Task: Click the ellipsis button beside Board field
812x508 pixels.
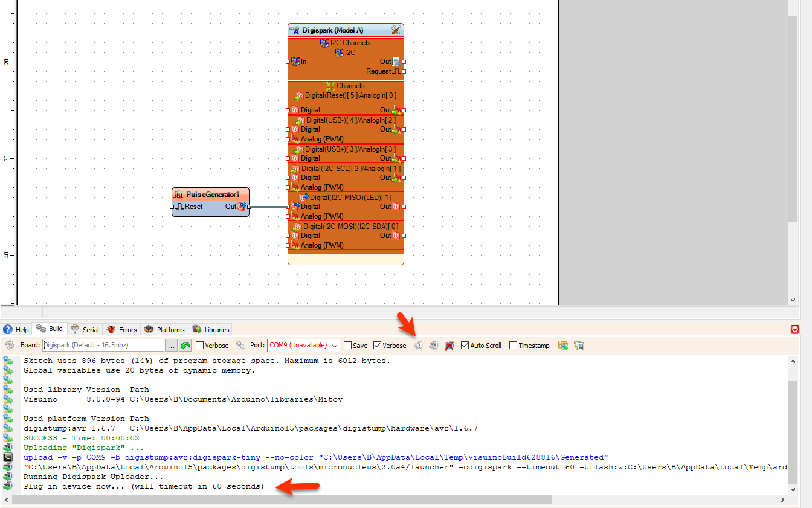Action: pyautogui.click(x=172, y=346)
